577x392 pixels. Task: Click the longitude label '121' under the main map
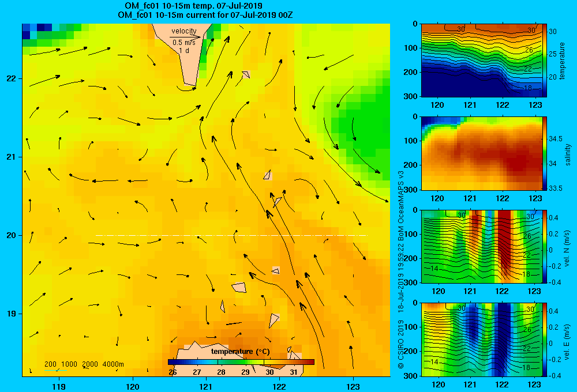tap(206, 386)
